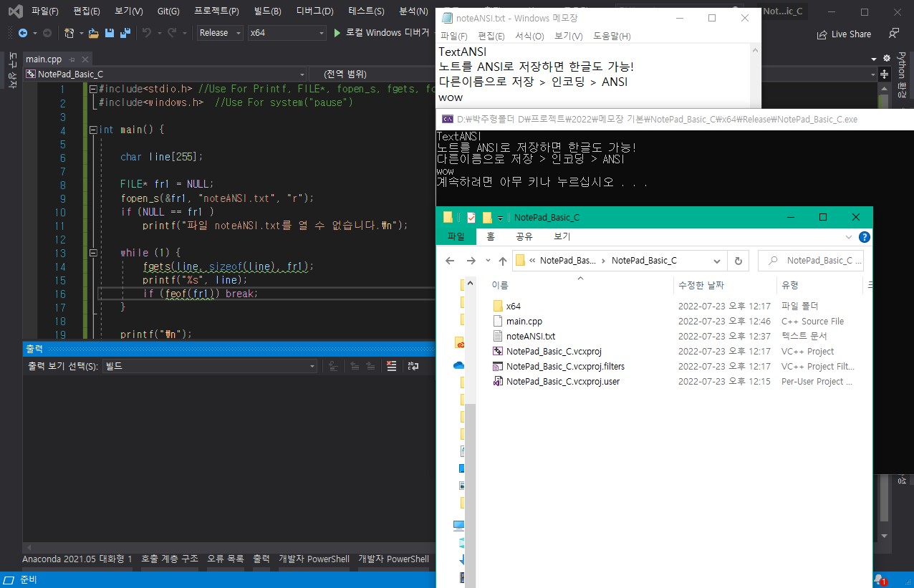
Task: Select the main.cpp editor tab
Action: coord(44,59)
